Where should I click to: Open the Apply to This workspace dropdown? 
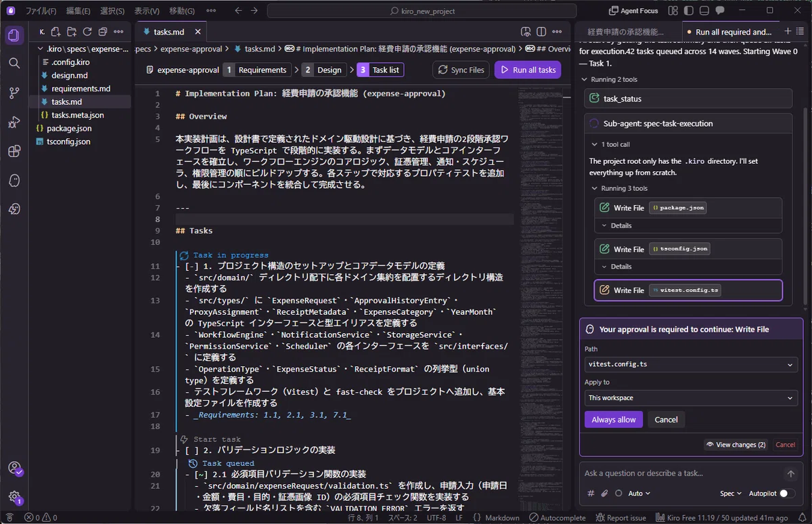tap(691, 398)
